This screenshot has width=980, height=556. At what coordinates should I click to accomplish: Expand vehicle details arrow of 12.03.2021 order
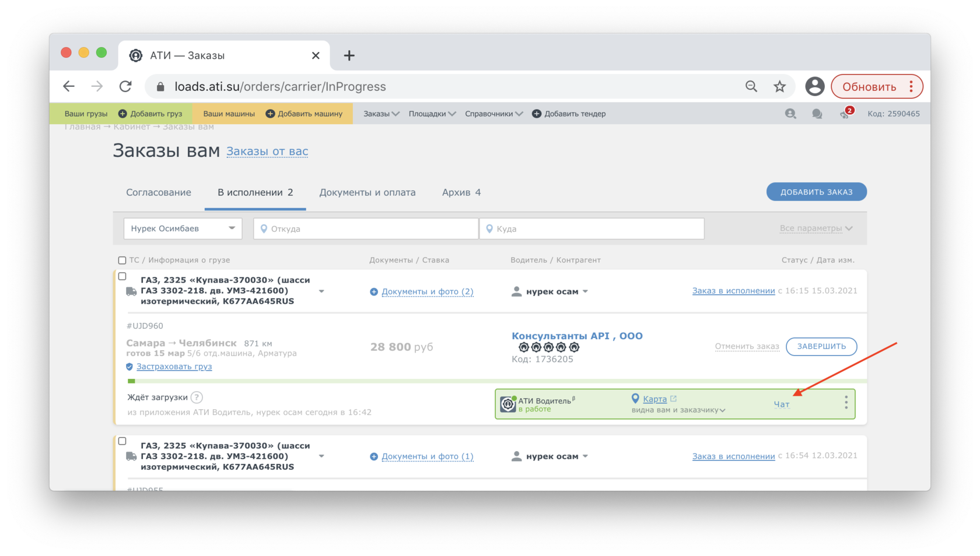point(321,456)
